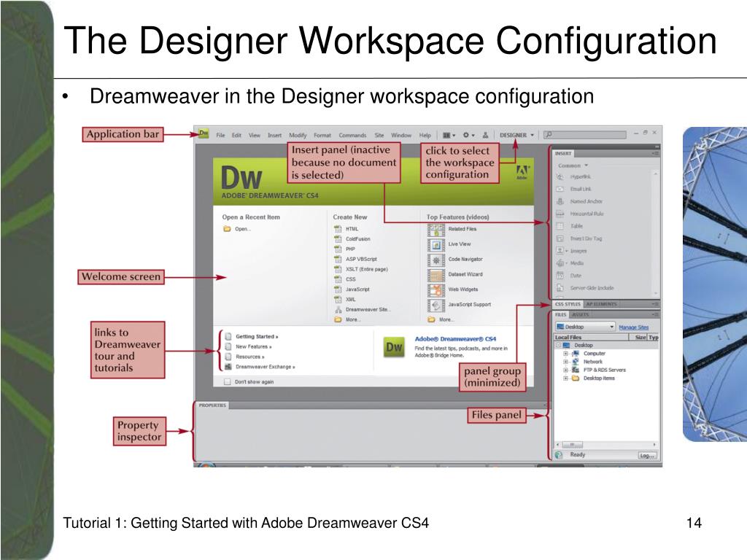747x560 pixels.
Task: Open the Related Files feature video
Action: pyautogui.click(x=452, y=230)
